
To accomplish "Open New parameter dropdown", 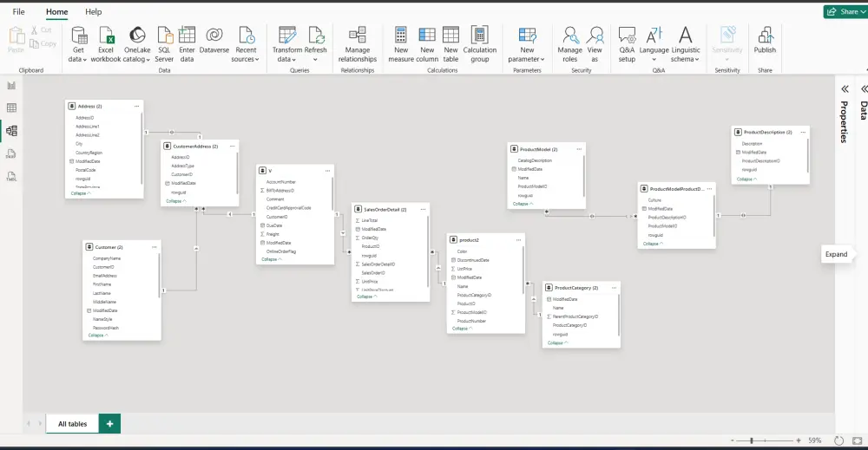I will tap(527, 45).
